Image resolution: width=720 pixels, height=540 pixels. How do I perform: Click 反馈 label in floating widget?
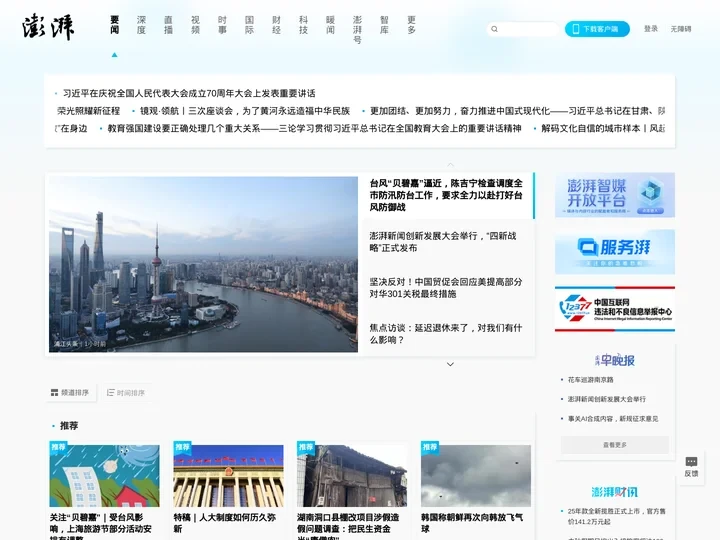click(691, 473)
